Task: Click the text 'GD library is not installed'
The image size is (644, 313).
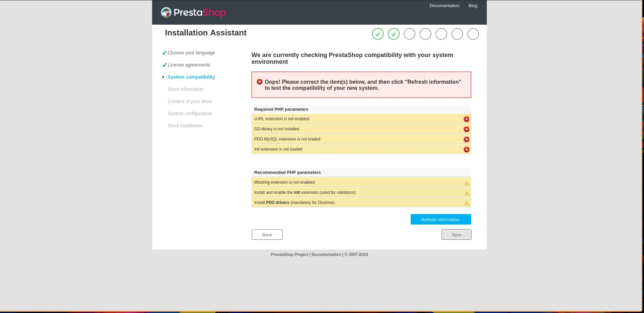Action: [x=277, y=129]
